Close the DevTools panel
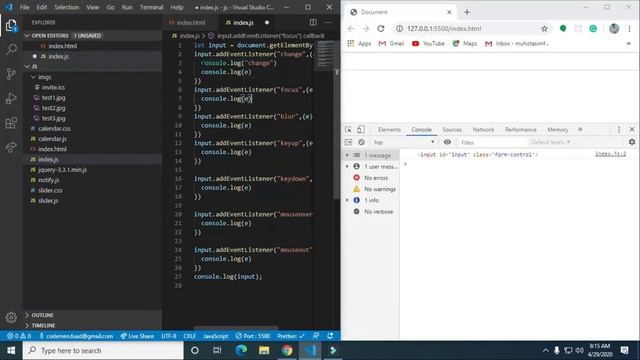 632,129
